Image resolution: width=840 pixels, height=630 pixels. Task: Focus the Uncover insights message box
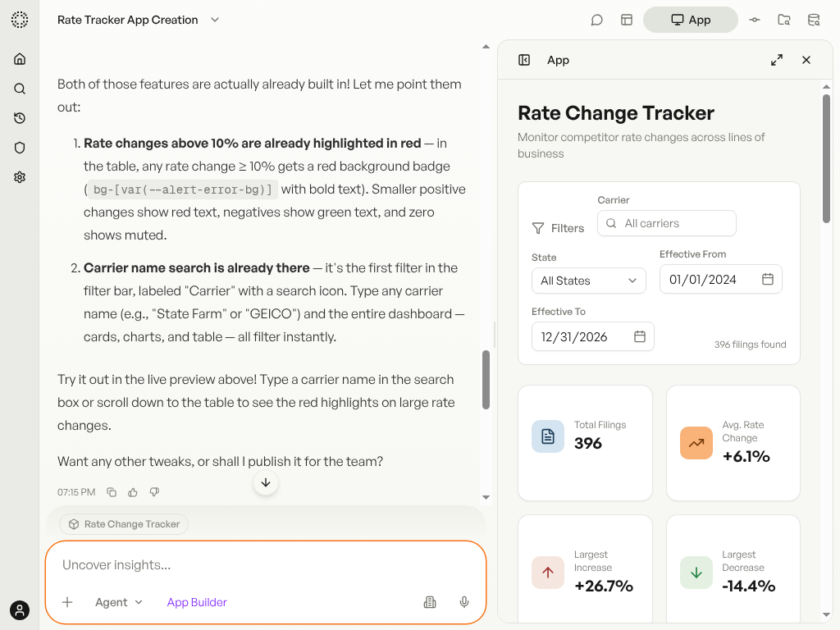pyautogui.click(x=266, y=564)
